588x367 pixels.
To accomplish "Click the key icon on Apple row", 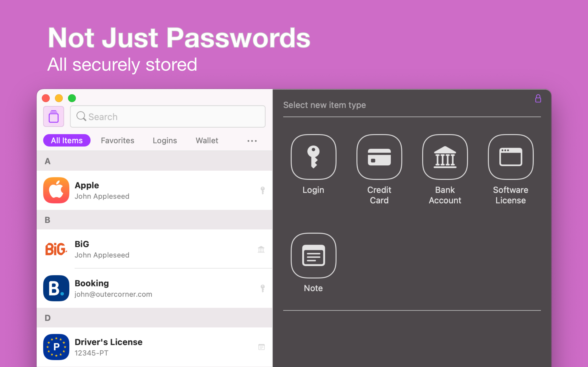I will coord(263,190).
